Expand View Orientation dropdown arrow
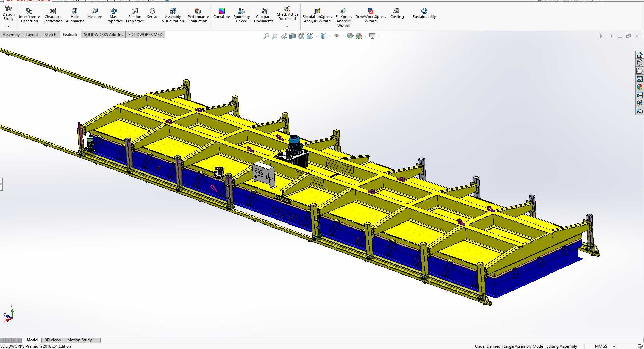Image resolution: width=644 pixels, height=349 pixels. pyautogui.click(x=316, y=36)
